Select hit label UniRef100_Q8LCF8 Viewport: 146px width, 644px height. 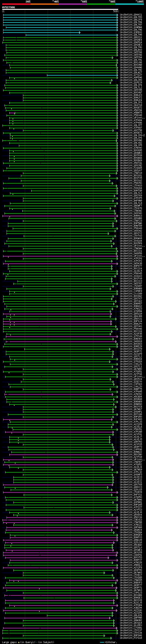[131, 20]
